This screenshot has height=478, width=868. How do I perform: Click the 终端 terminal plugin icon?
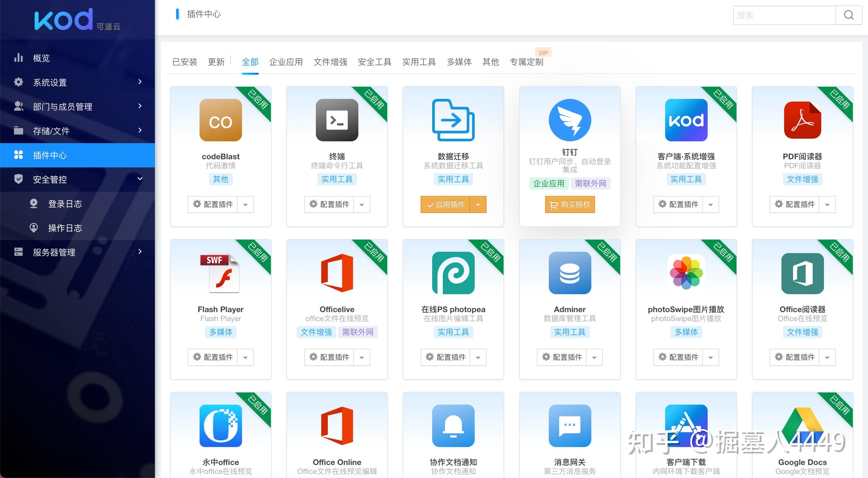[x=337, y=120]
